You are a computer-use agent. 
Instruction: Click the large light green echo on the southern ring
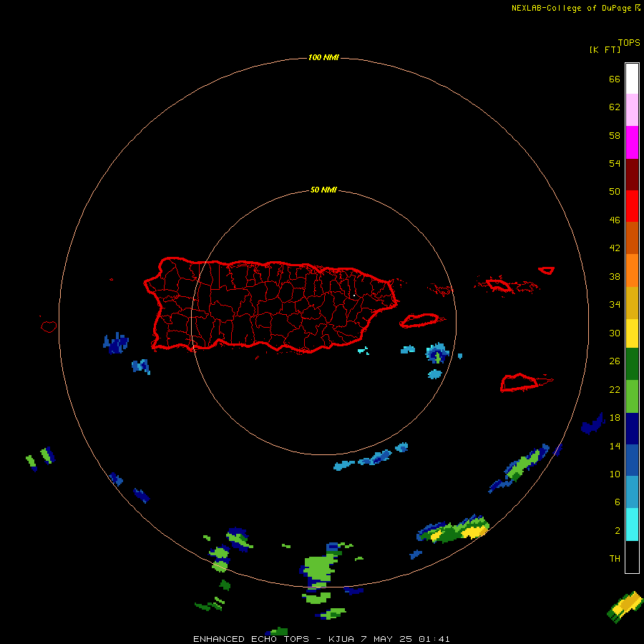click(319, 568)
